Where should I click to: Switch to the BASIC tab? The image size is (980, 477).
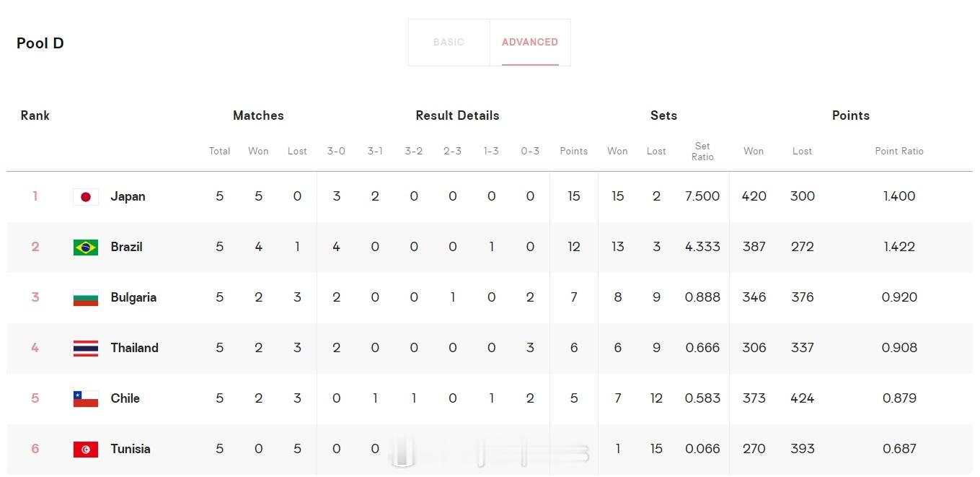click(449, 43)
